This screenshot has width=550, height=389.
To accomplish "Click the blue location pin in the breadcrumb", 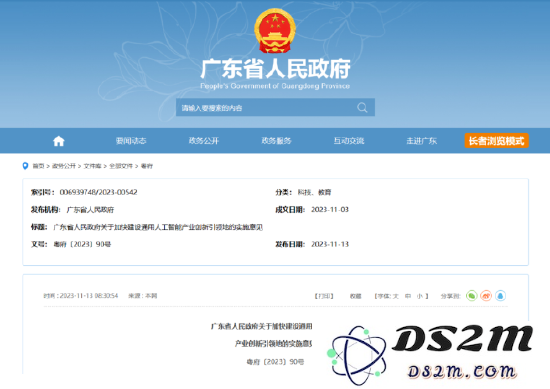I will (25, 166).
